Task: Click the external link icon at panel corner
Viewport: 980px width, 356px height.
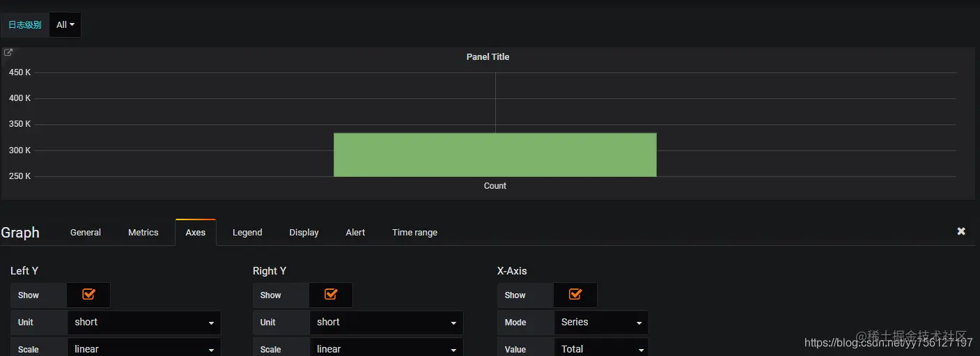Action: (x=8, y=52)
